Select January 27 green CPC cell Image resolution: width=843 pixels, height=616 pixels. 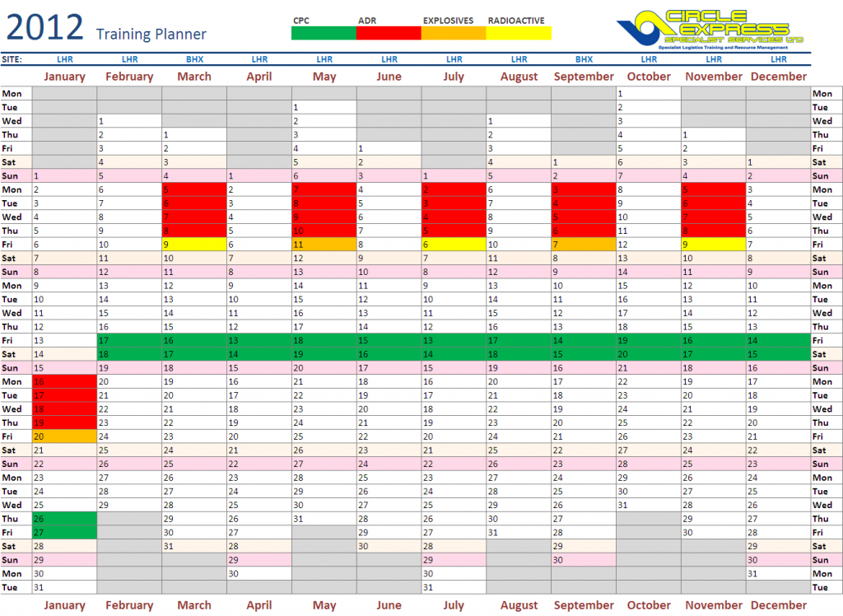click(64, 533)
